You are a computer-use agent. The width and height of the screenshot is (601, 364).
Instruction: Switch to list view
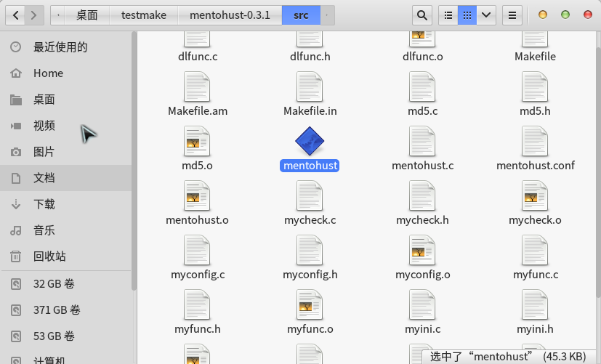point(448,15)
